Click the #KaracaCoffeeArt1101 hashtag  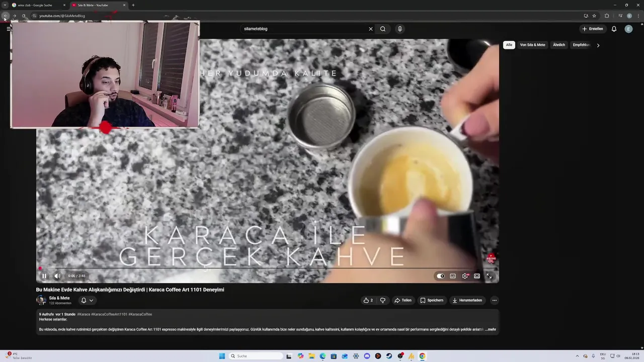tap(109, 314)
